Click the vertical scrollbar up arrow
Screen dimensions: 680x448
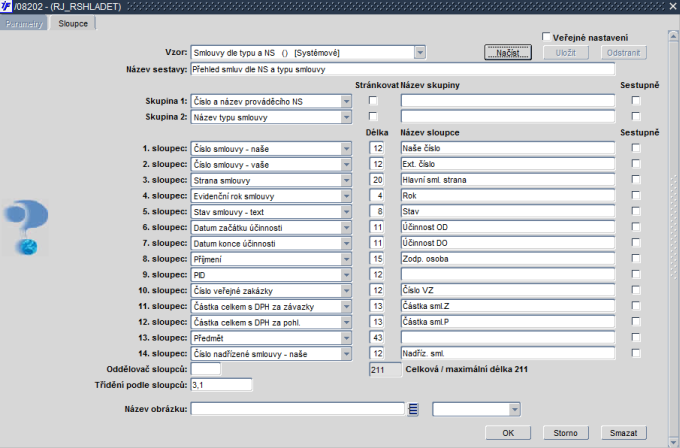[x=673, y=36]
